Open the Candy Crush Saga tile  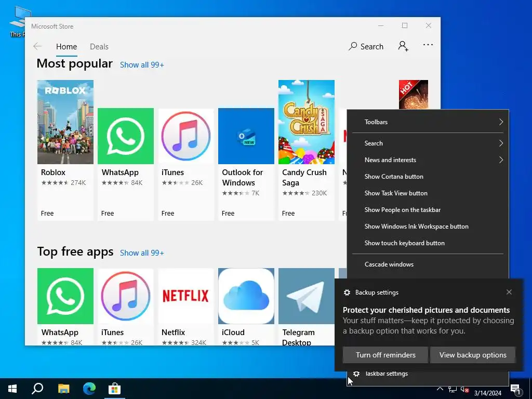307,150
